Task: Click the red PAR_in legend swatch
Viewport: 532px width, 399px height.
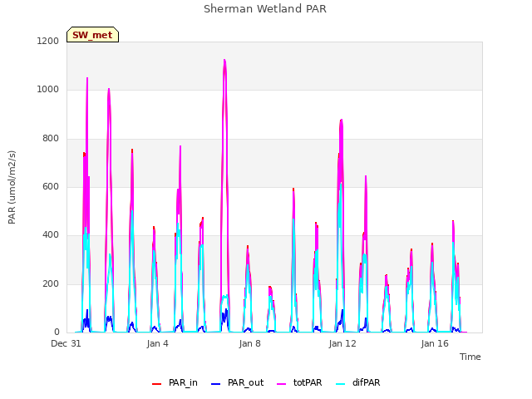Action: (x=156, y=384)
